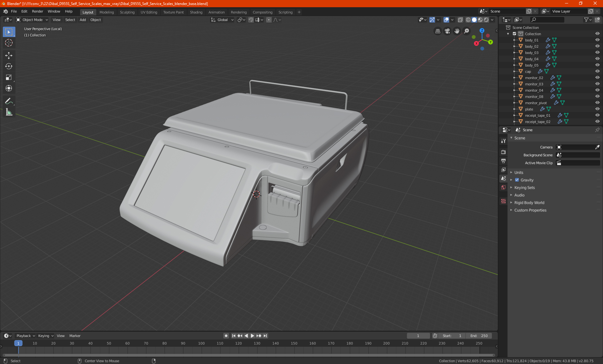Viewport: 603px width, 364px height.
Task: Click frame 100 on the timeline
Action: tap(201, 344)
